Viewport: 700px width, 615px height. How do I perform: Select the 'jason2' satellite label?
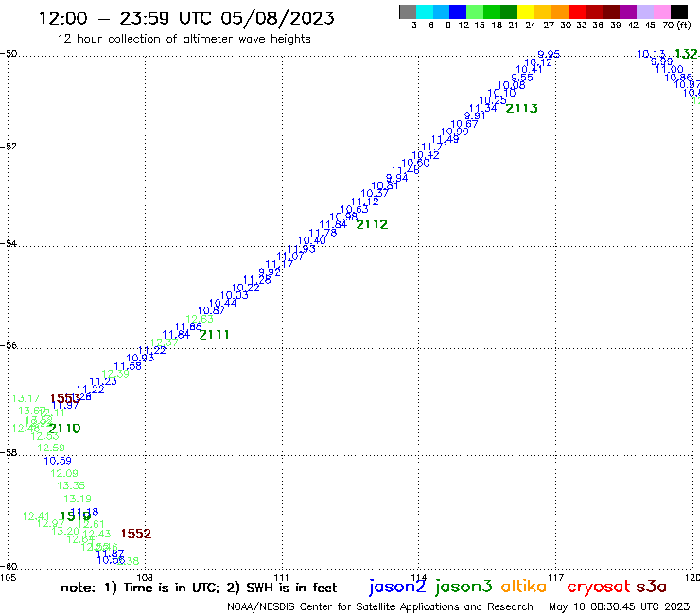[397, 587]
